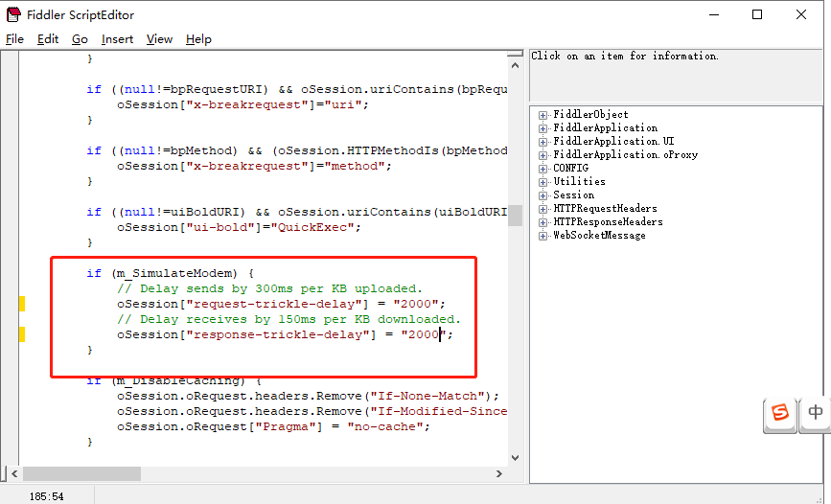Select the WebSocketMessage item label

point(599,236)
